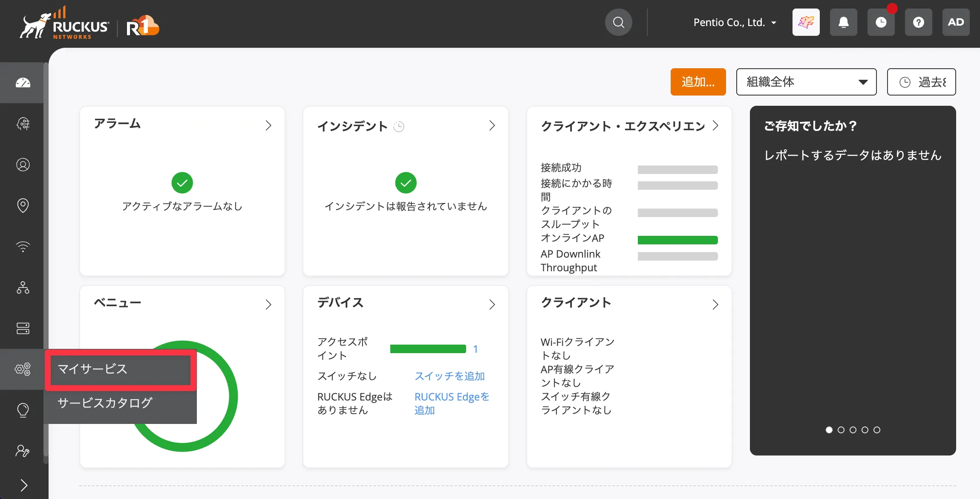Open the Wi-Fi icon in sidebar
This screenshot has width=980, height=499.
(x=23, y=247)
